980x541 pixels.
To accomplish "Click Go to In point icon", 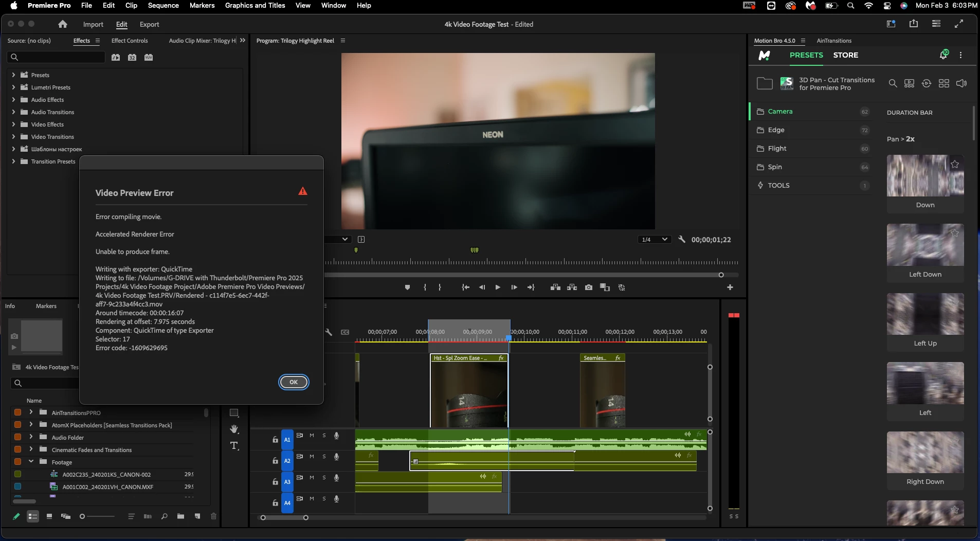I will click(x=465, y=287).
